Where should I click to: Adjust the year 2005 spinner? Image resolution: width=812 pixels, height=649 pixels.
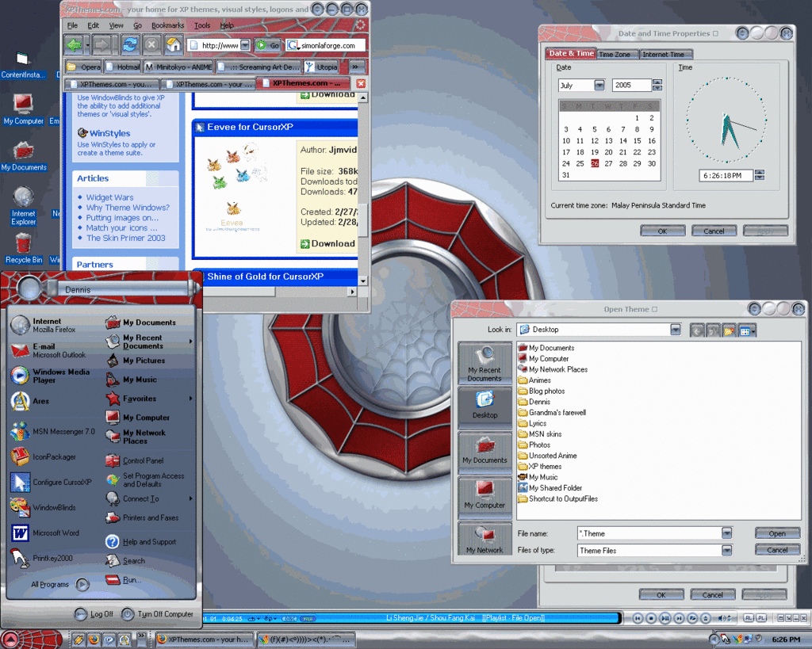click(x=657, y=85)
